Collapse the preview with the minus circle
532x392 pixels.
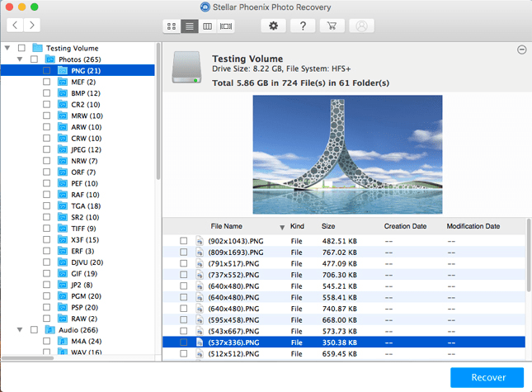click(522, 50)
